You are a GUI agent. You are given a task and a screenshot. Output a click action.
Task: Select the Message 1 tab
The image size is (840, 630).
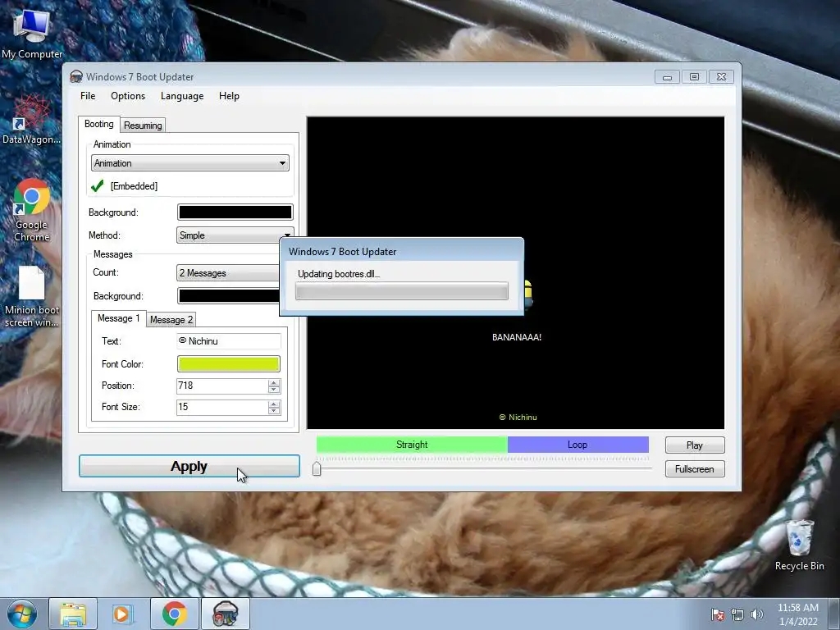coord(118,318)
